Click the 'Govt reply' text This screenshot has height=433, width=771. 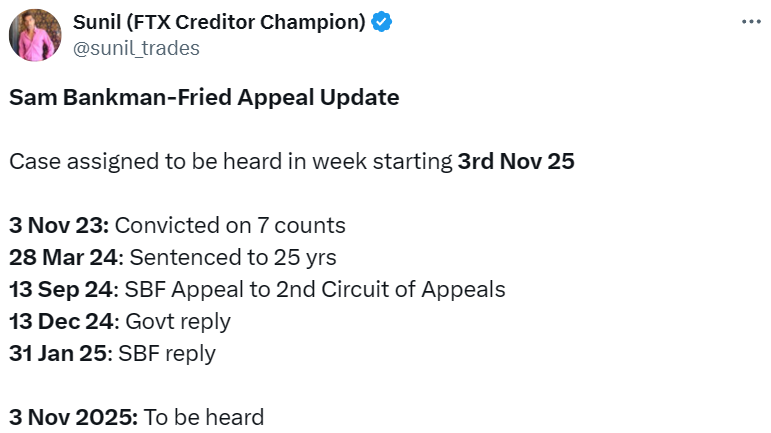178,321
